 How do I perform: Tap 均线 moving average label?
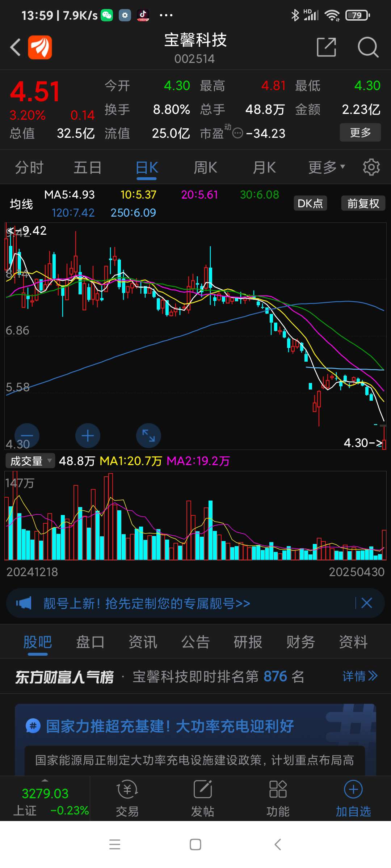point(21,204)
